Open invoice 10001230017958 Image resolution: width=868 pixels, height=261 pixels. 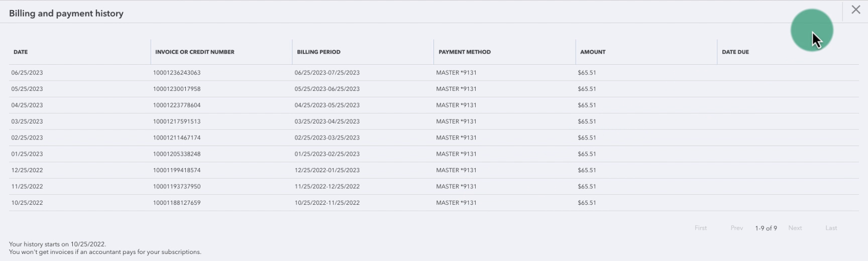click(x=177, y=89)
